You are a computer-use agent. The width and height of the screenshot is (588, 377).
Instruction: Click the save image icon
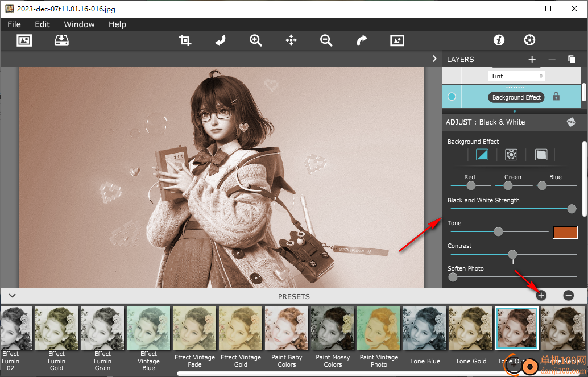click(x=61, y=40)
